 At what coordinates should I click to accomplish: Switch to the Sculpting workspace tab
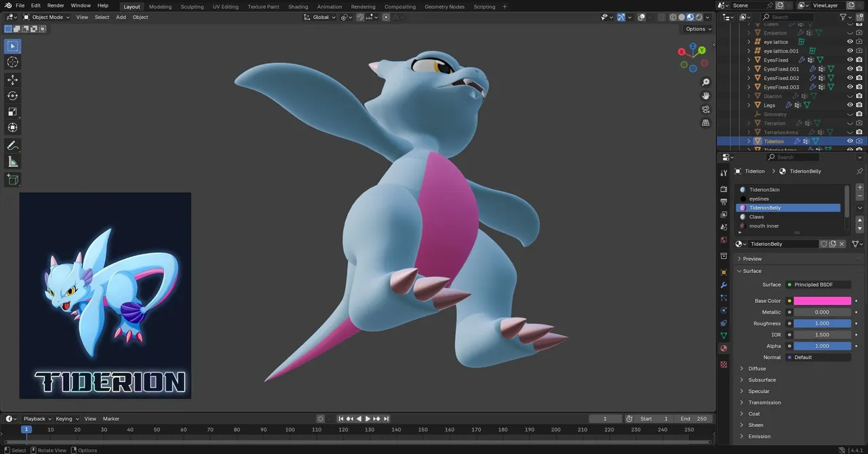click(192, 7)
